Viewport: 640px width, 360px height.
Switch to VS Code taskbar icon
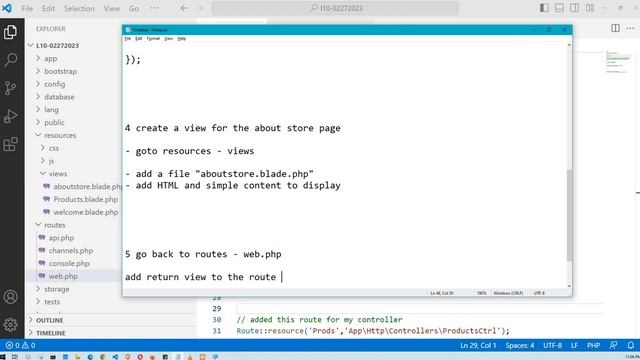pyautogui.click(x=115, y=357)
